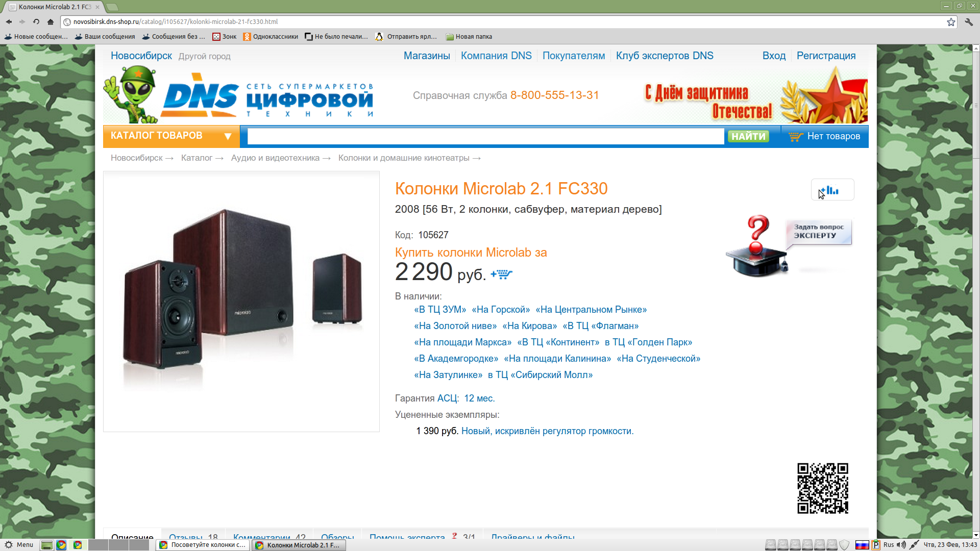
Task: Open volume control in system tray
Action: click(901, 545)
